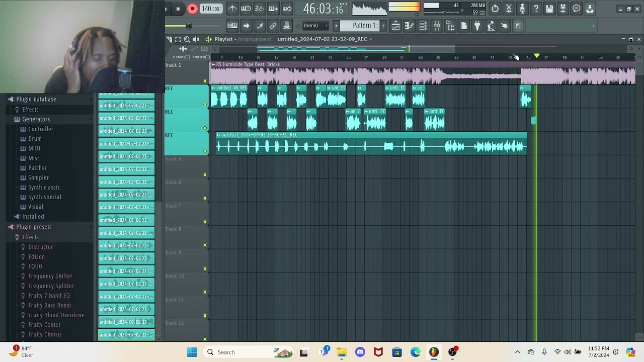Toggle the 3.2 countdown before recording
The height and width of the screenshot is (362, 644).
point(259,9)
